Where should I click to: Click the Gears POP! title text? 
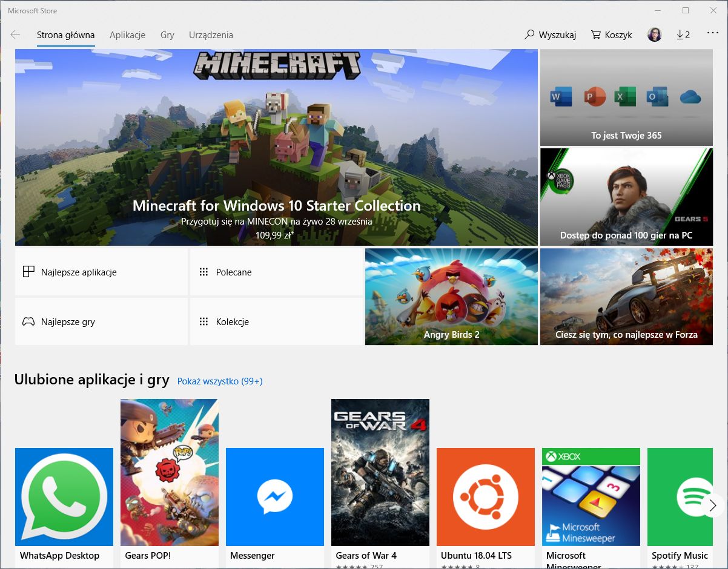click(148, 555)
